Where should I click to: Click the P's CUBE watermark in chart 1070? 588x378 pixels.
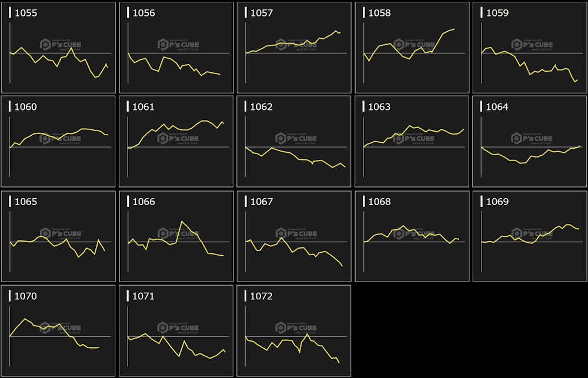tap(61, 328)
